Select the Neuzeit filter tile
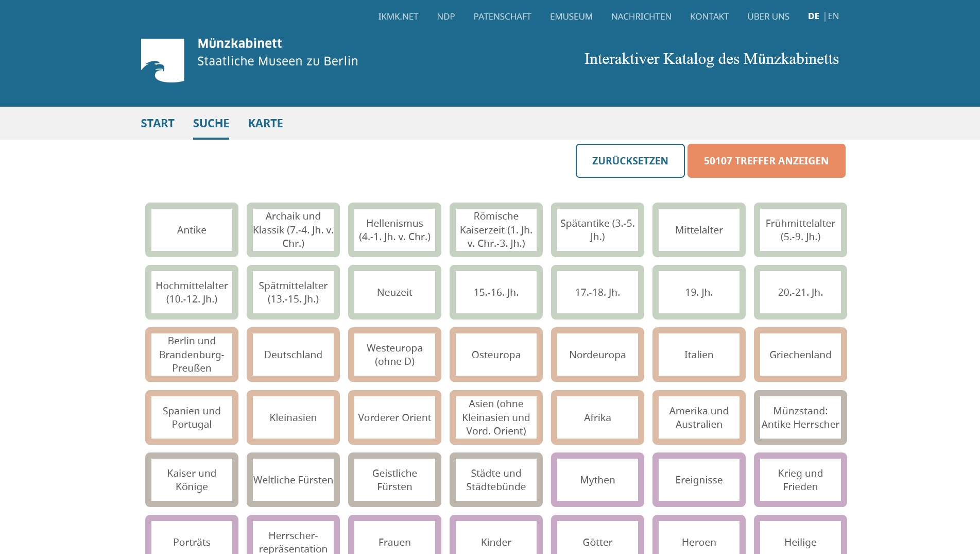The image size is (980, 554). 394,292
